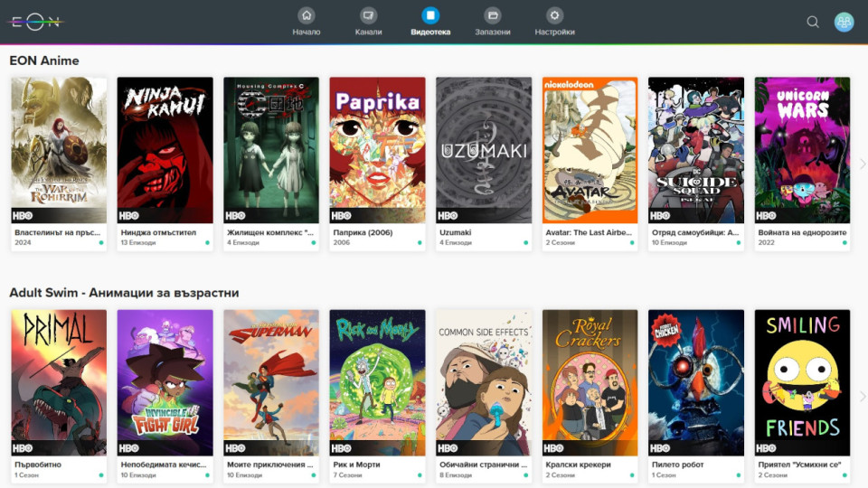Click the title 'Рик и Морти'
The width and height of the screenshot is (868, 488).
pos(356,465)
